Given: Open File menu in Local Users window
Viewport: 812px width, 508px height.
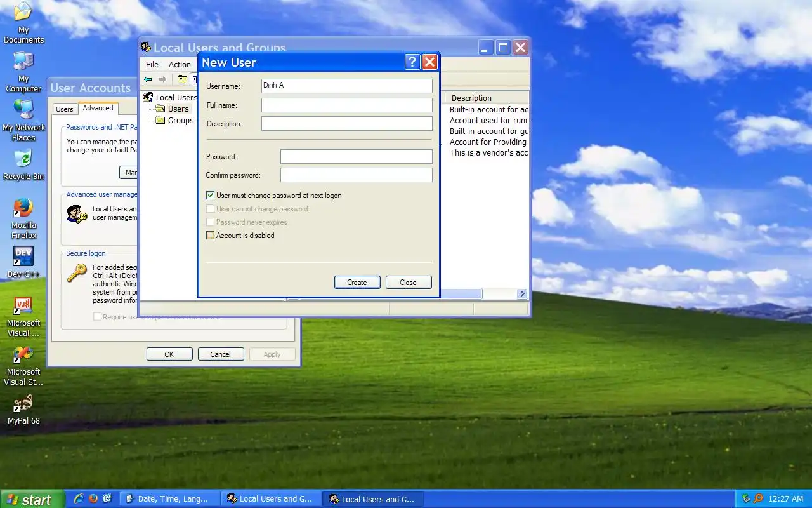Looking at the screenshot, I should click(x=152, y=64).
